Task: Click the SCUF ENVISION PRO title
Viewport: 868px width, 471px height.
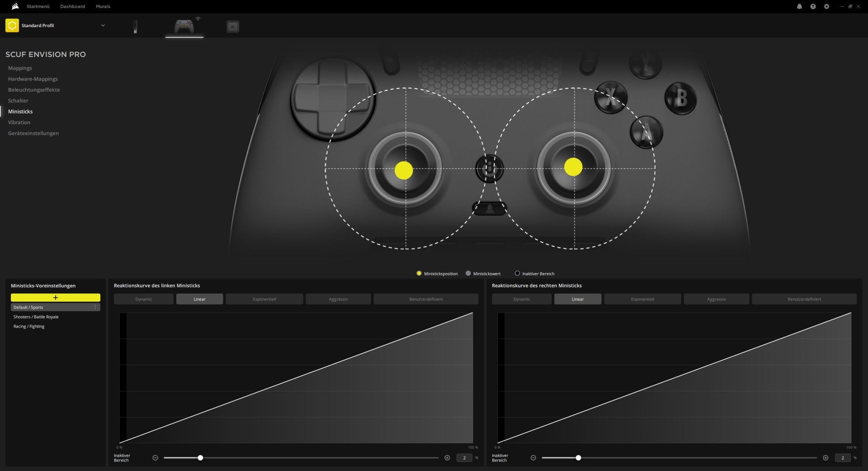Action: click(46, 54)
